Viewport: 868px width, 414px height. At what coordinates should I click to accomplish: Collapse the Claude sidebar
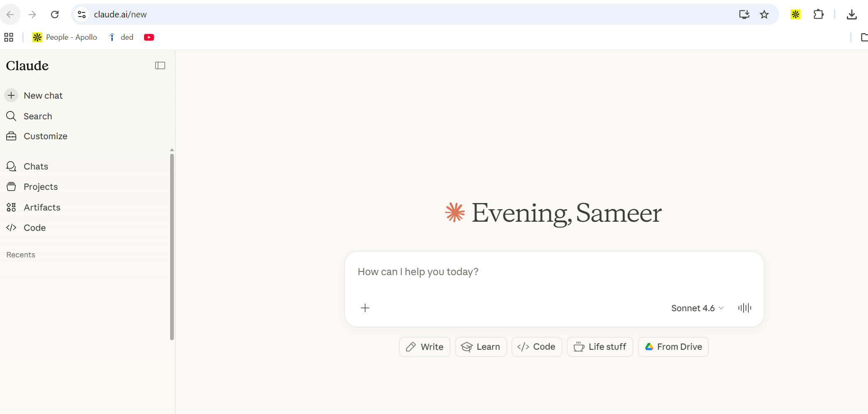[160, 65]
